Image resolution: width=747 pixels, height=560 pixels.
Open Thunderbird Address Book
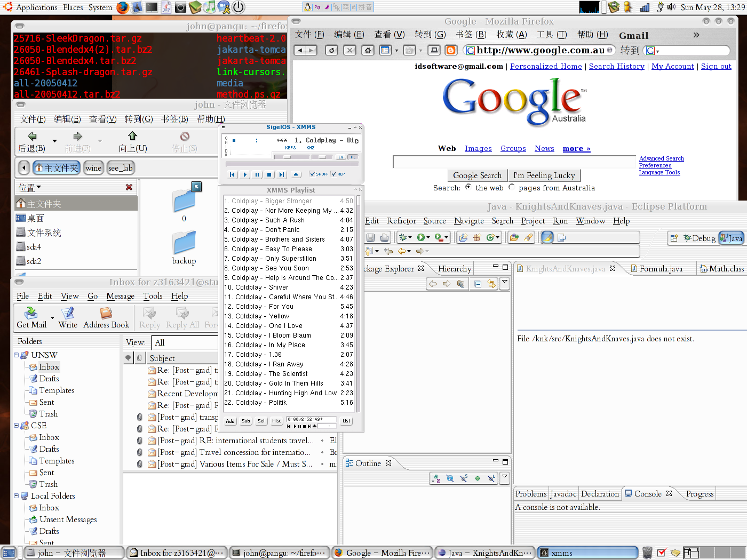pos(106,317)
